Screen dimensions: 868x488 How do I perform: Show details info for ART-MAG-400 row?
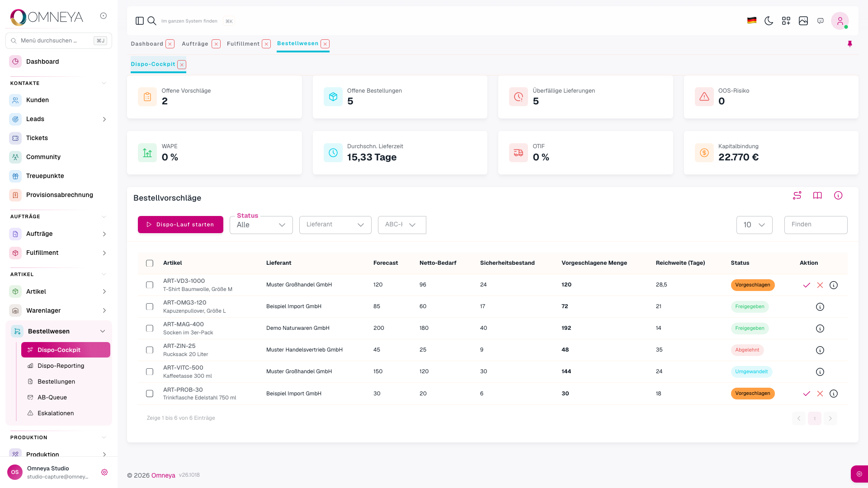click(820, 328)
